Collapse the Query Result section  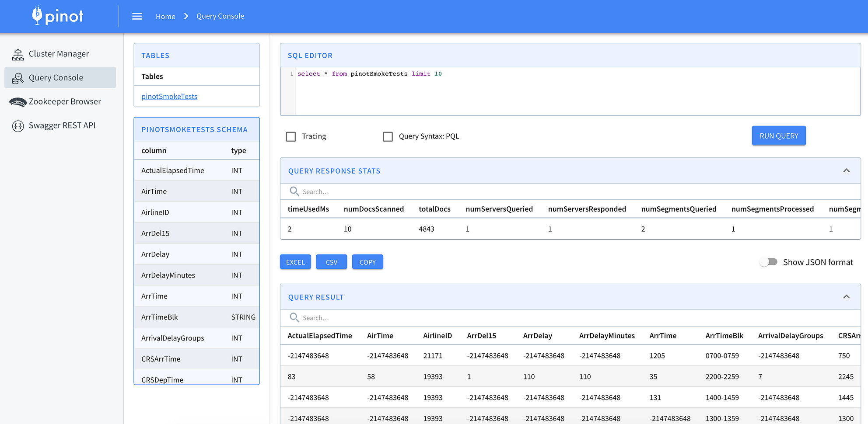[x=845, y=297]
